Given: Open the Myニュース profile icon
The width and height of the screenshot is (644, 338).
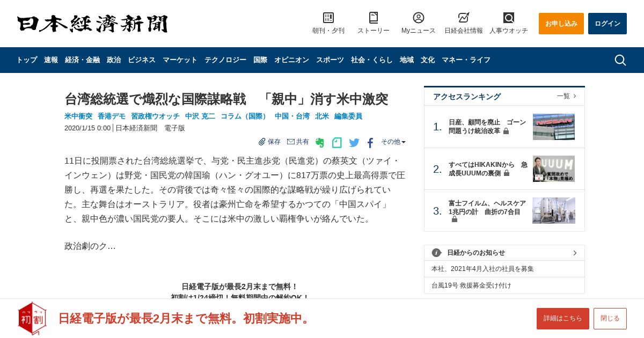Looking at the screenshot, I should (419, 18).
